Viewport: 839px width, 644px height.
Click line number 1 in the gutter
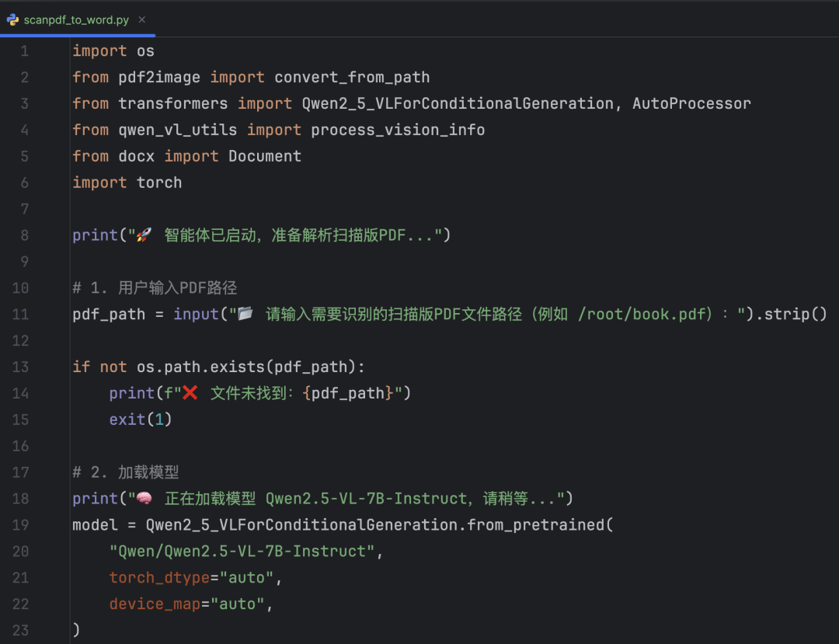coord(24,50)
